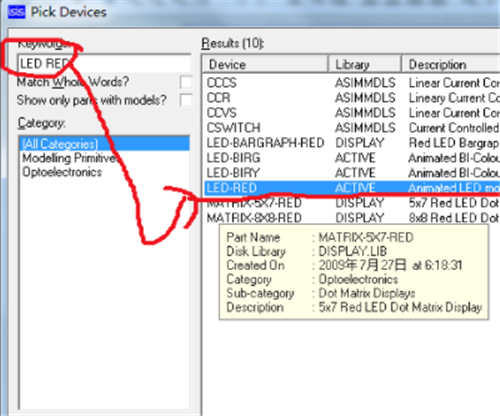This screenshot has width=500, height=416.
Task: Enable the Match Whole Words checkbox
Action: (186, 82)
